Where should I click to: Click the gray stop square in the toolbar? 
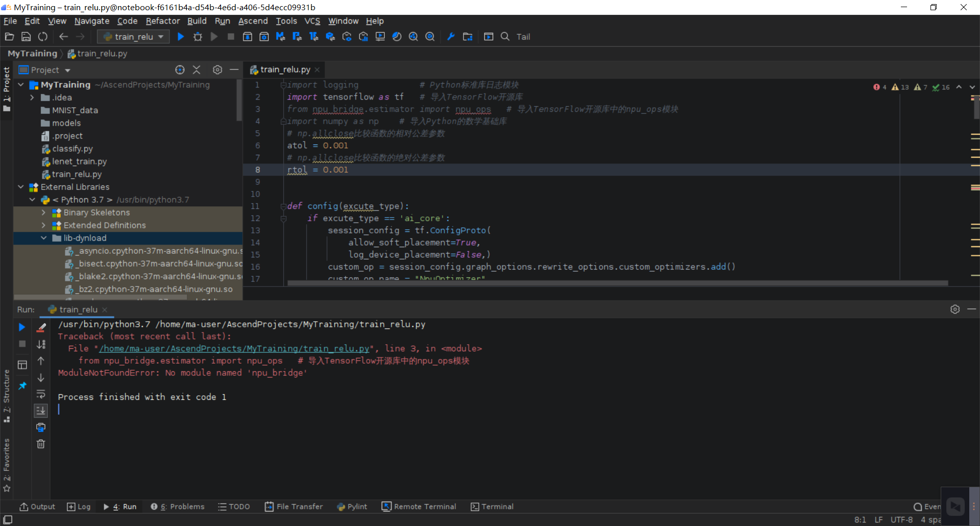pyautogui.click(x=231, y=37)
